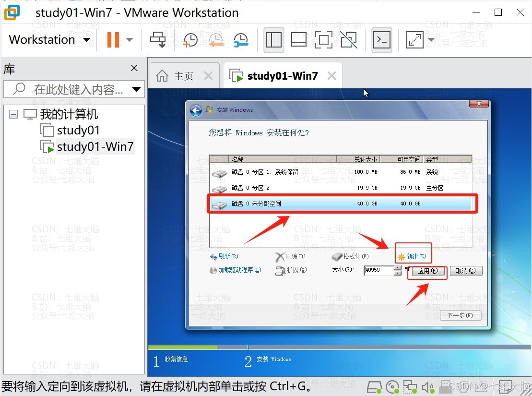This screenshot has width=532, height=396.
Task: Open the stretch display dropdown arrow
Action: point(431,40)
